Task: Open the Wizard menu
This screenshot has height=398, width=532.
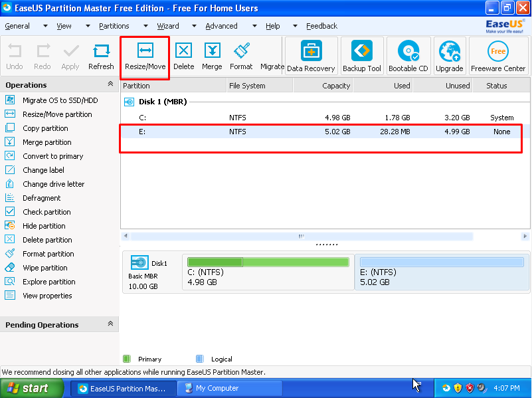Action: tap(168, 26)
